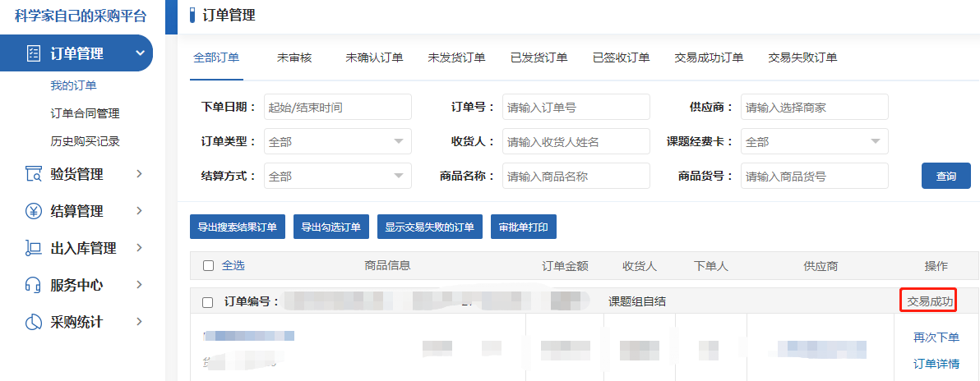Click the purchase statistics pie chart icon
Image resolution: width=980 pixels, height=381 pixels.
(34, 322)
